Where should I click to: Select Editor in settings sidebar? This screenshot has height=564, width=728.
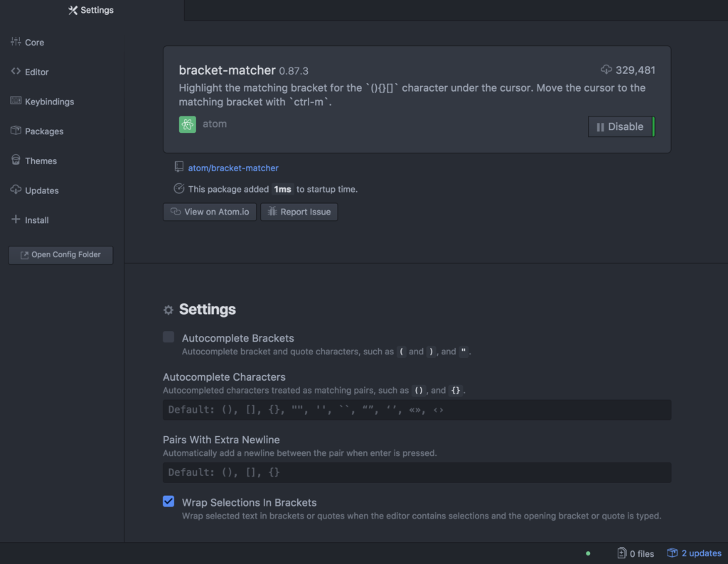point(37,72)
